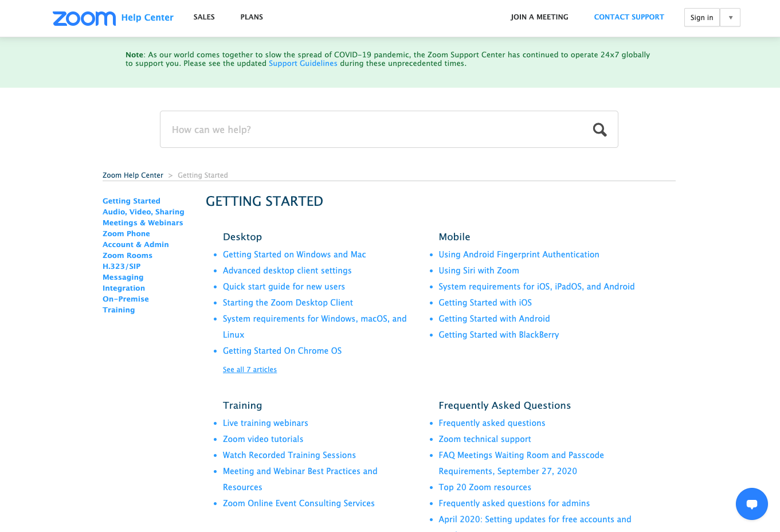
Task: Click CONTACT SUPPORT in header
Action: [629, 17]
